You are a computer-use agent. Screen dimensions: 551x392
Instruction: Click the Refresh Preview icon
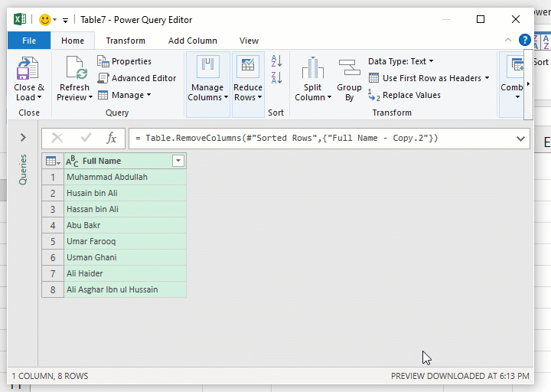[77, 67]
